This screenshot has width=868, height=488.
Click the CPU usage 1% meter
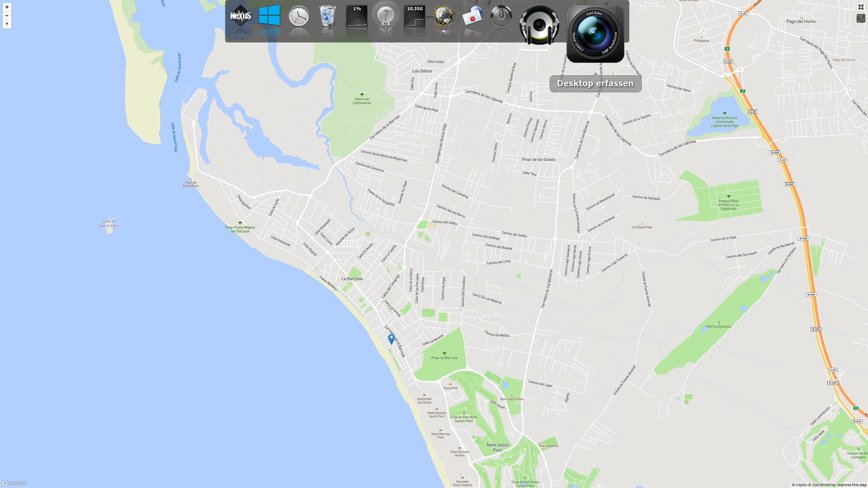[357, 17]
